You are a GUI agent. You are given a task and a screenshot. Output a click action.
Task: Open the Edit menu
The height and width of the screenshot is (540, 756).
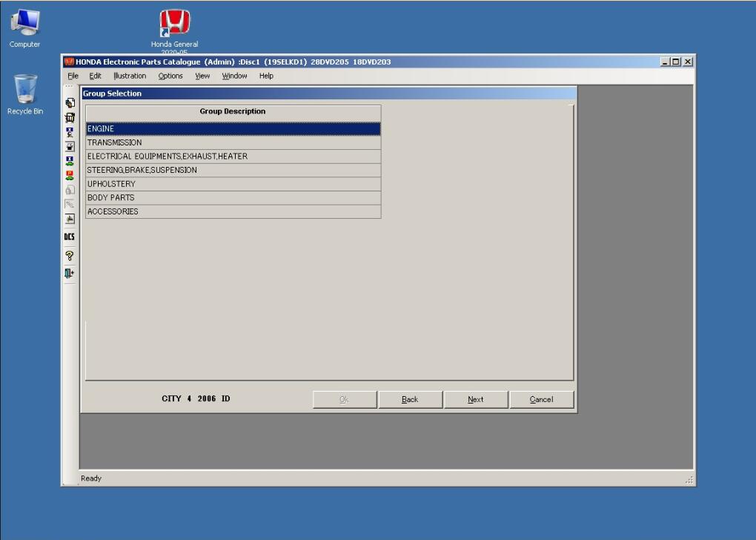pyautogui.click(x=95, y=76)
